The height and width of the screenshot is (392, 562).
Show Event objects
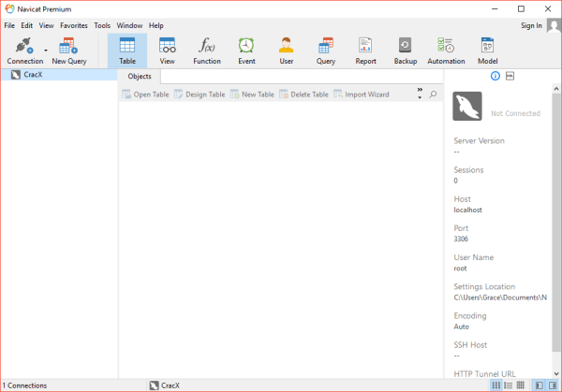click(246, 51)
